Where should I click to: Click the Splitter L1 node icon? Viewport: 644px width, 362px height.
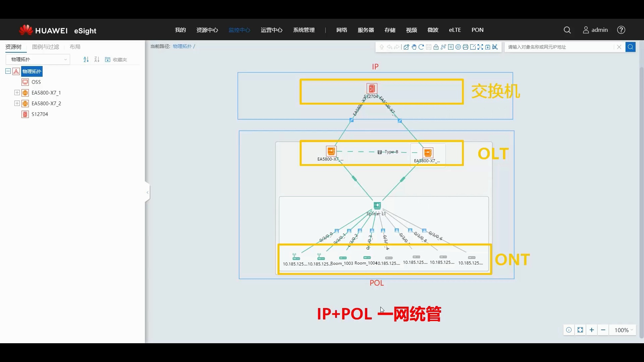[x=377, y=205]
